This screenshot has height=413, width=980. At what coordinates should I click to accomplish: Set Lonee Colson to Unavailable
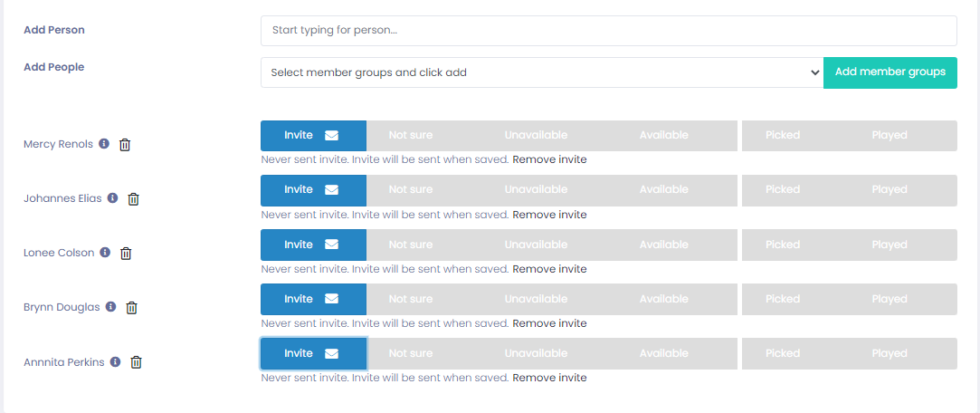point(536,244)
